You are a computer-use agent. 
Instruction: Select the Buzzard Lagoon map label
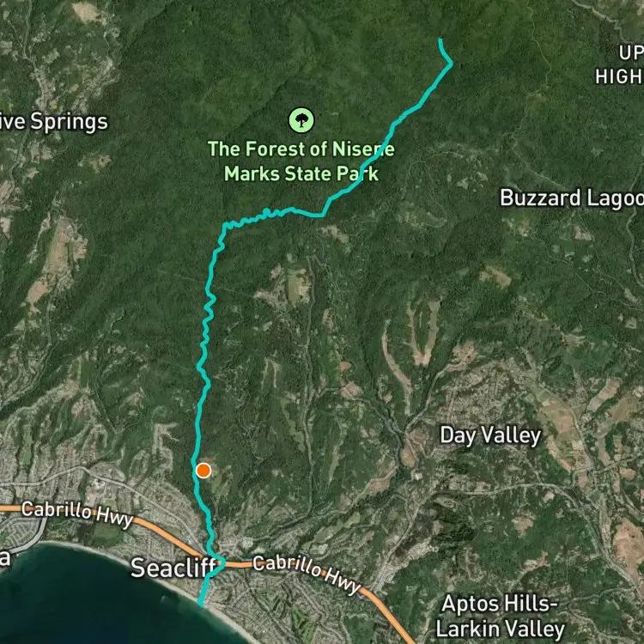(x=572, y=198)
